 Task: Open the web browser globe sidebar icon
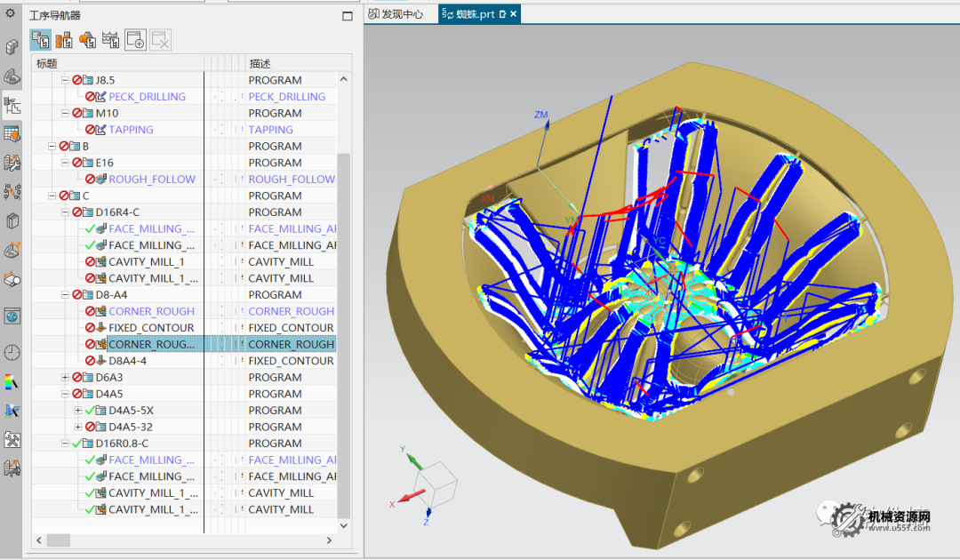pos(12,316)
